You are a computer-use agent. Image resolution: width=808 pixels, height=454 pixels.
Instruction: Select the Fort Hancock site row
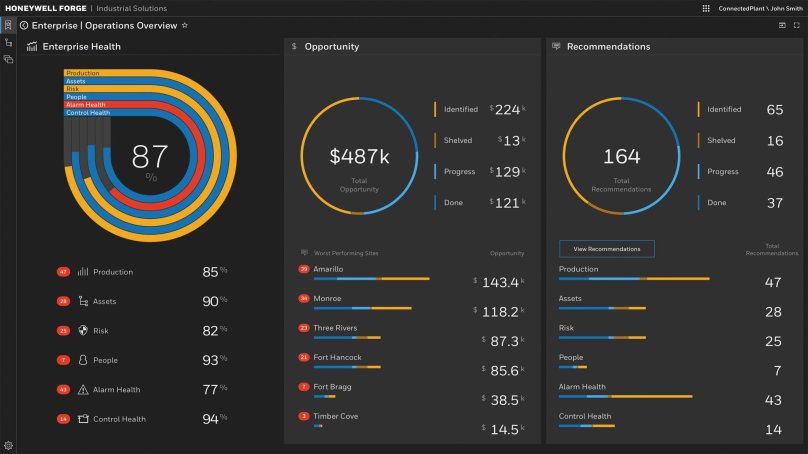337,357
